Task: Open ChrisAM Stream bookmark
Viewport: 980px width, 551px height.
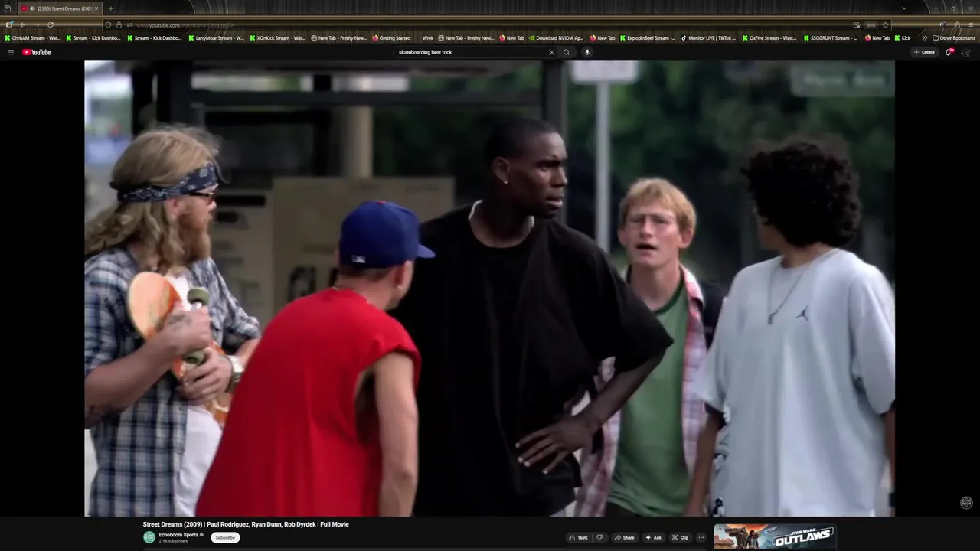Action: click(32, 37)
